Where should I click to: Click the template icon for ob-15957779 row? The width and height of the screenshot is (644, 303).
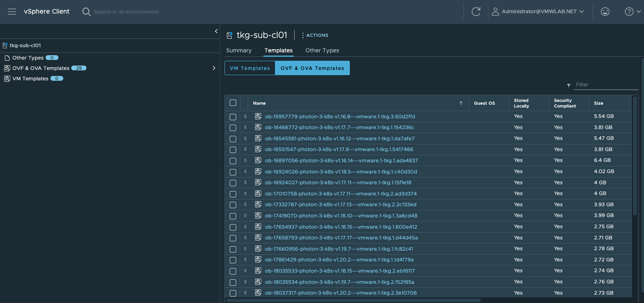click(258, 116)
